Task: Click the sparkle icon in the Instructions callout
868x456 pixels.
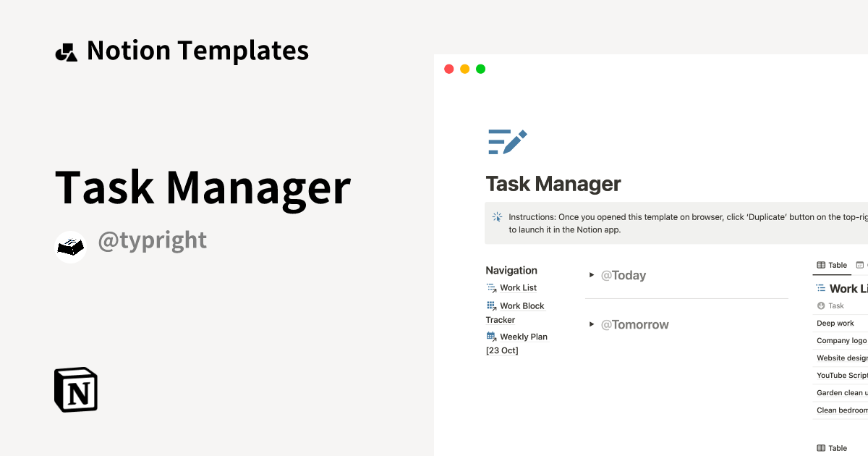Action: 496,216
